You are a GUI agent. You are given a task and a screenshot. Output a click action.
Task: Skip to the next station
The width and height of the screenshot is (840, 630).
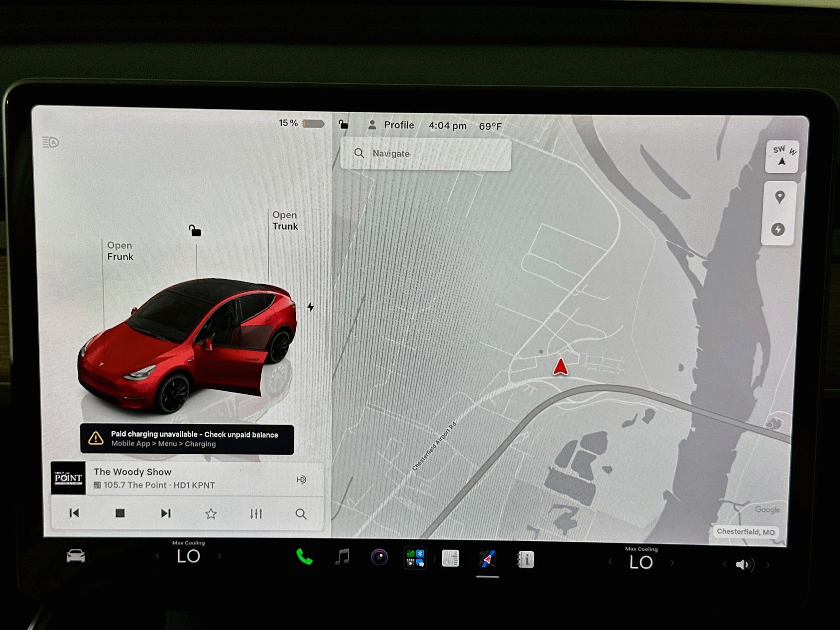[166, 513]
